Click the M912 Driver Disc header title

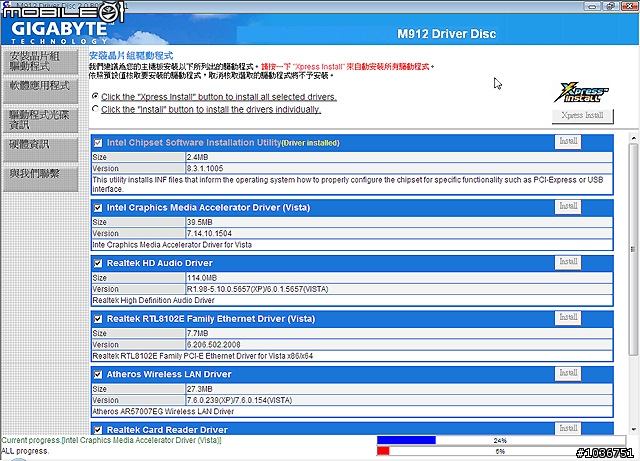pyautogui.click(x=447, y=34)
